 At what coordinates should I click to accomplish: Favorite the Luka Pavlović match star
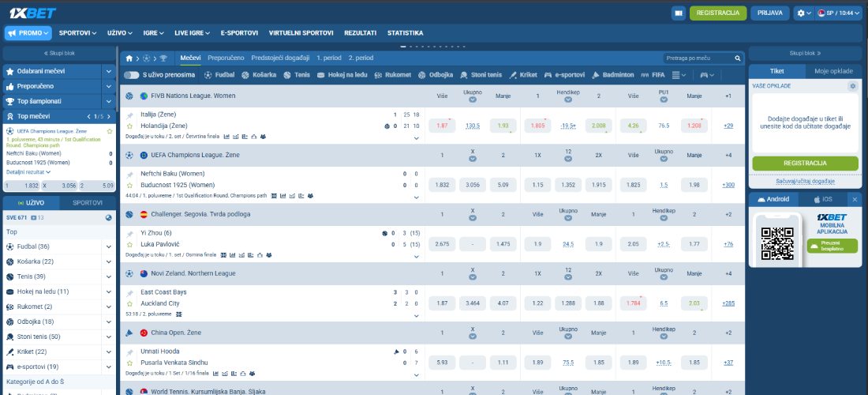(x=129, y=244)
